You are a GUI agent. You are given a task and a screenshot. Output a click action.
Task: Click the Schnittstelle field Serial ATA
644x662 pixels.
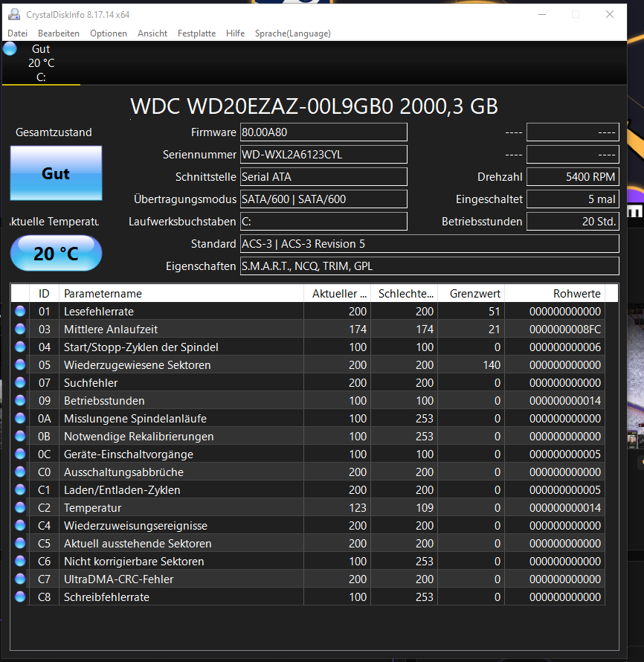tap(323, 177)
